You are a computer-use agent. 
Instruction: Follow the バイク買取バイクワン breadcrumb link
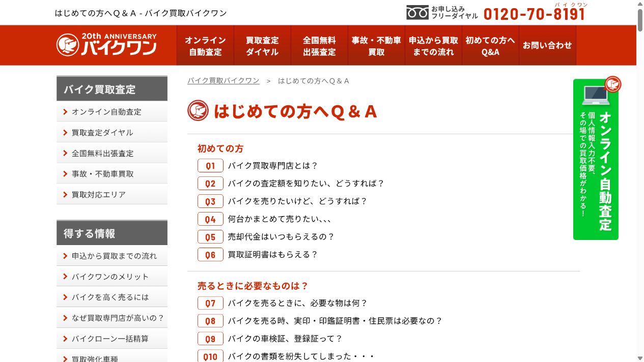pos(223,81)
